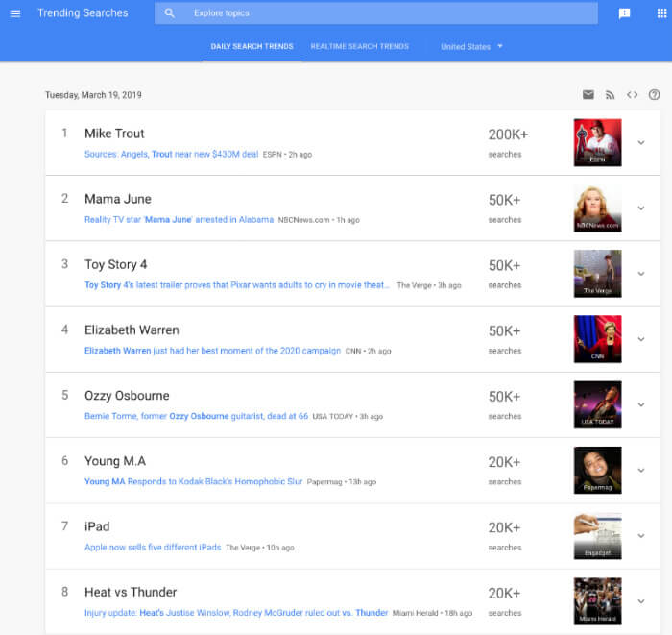Select the Mike Trout title
The image size is (672, 635).
tap(114, 134)
